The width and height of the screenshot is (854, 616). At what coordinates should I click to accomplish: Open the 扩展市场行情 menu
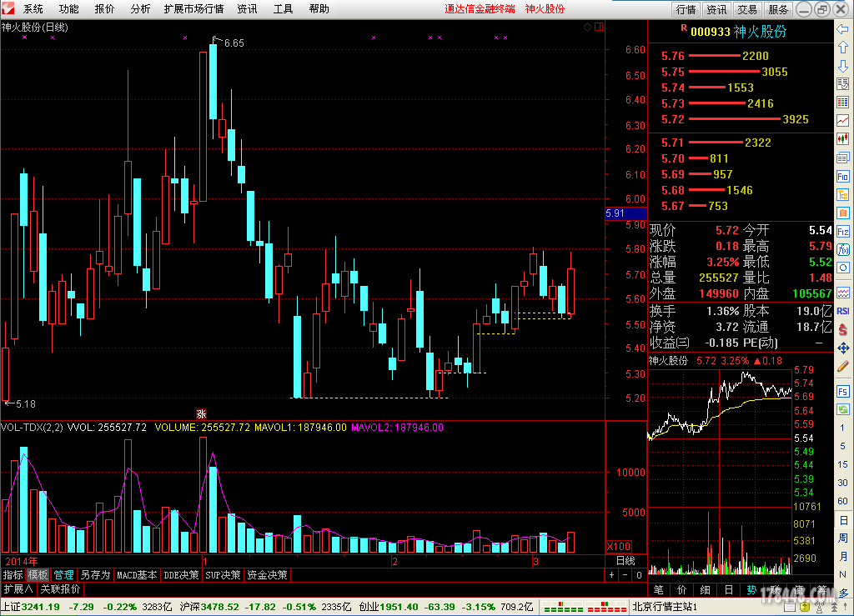[193, 8]
